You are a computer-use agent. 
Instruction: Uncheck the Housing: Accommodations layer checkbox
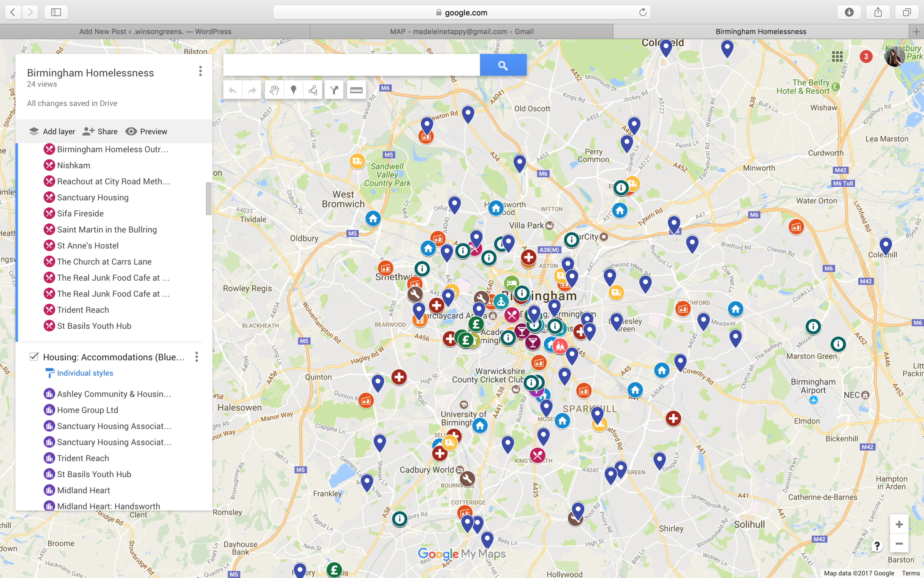point(34,356)
